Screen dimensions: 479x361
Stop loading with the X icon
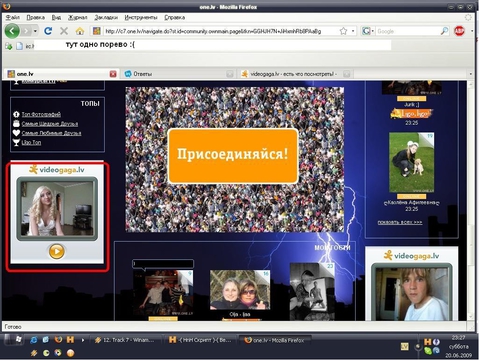tap(64, 31)
